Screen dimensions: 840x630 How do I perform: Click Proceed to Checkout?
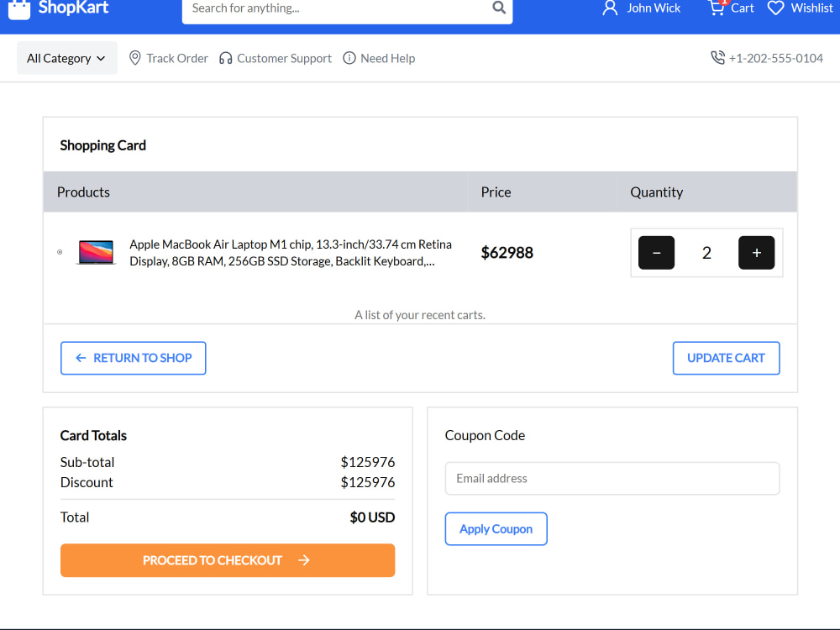coord(228,559)
